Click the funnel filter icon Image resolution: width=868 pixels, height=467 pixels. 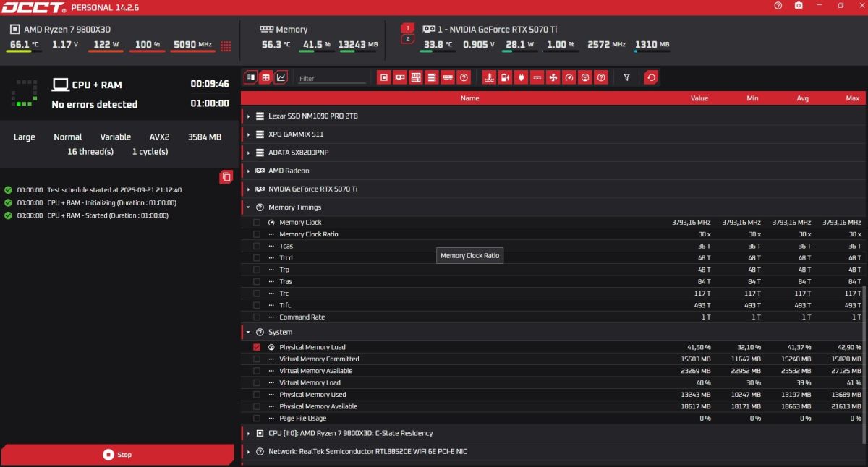626,77
